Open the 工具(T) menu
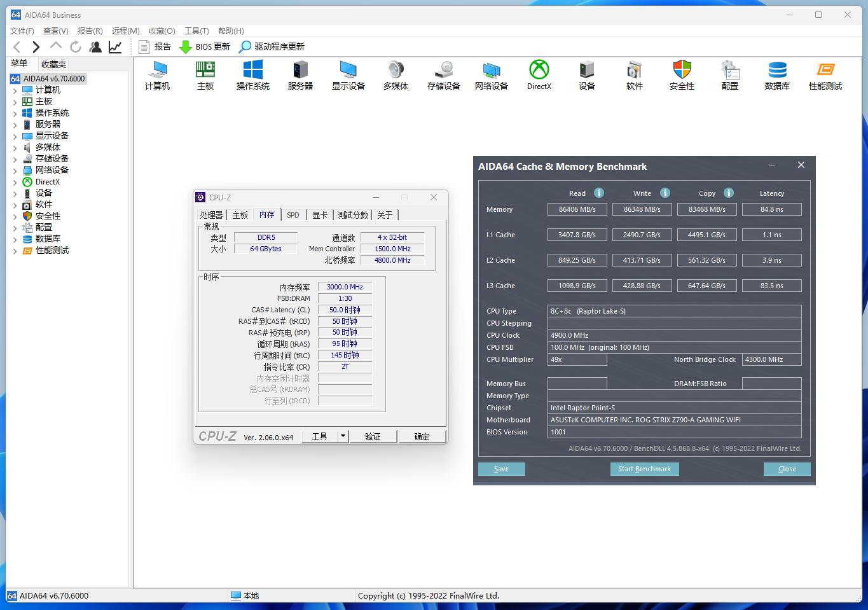The width and height of the screenshot is (868, 610). point(196,31)
